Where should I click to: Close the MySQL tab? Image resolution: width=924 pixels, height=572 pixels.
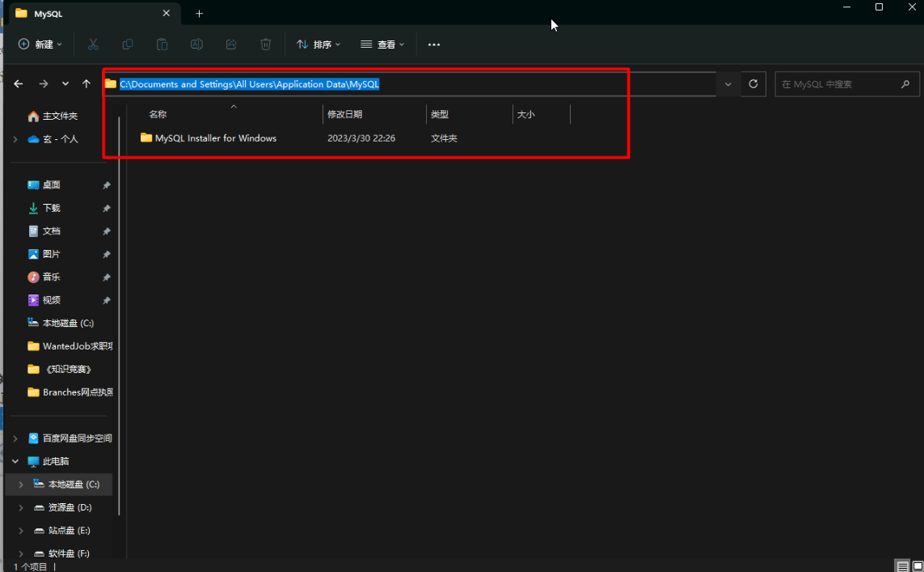(x=167, y=13)
